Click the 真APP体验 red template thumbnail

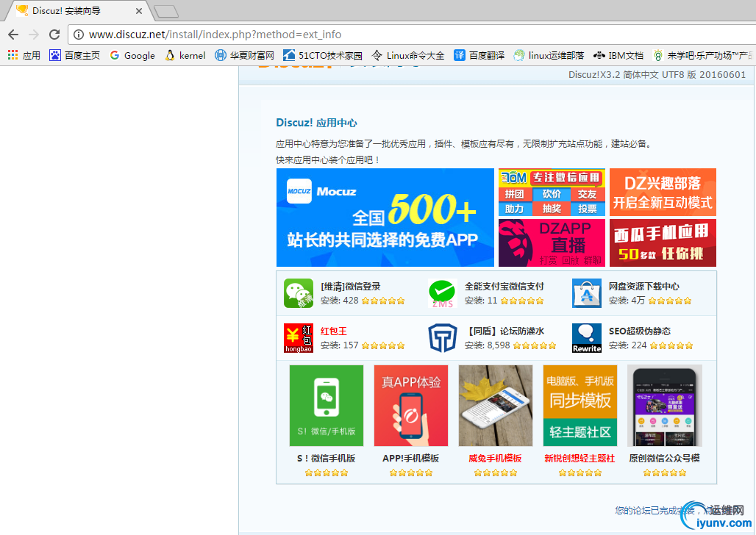[x=411, y=406]
